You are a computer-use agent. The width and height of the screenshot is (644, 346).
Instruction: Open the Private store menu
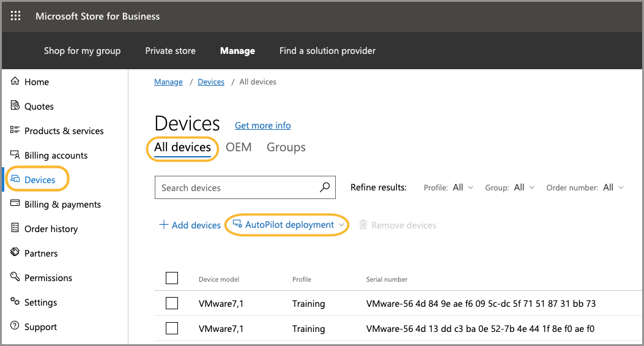[x=170, y=51]
